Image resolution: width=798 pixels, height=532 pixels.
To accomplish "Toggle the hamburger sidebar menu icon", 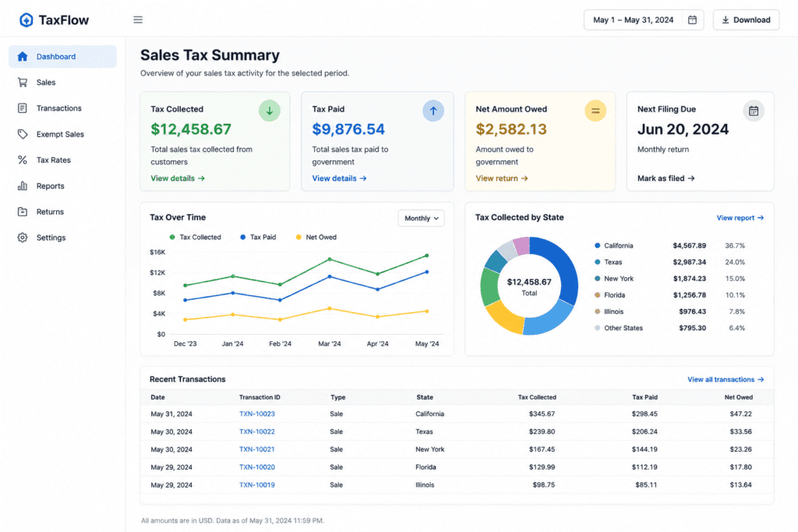I will pos(138,19).
